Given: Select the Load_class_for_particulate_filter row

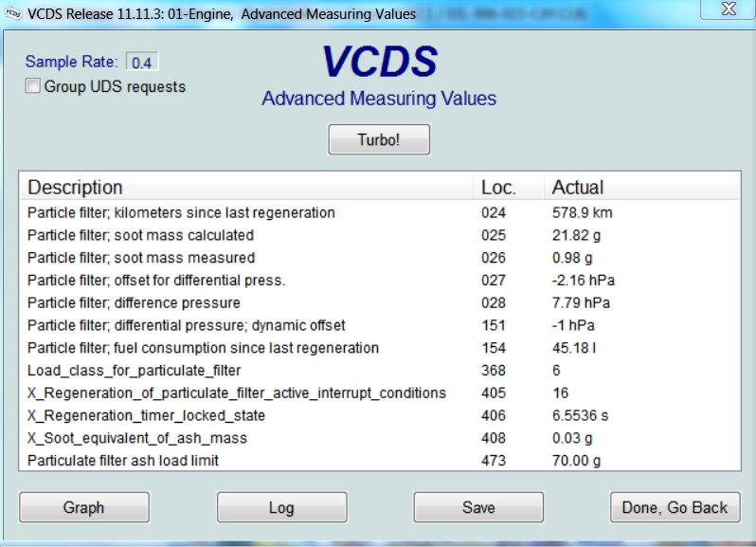Looking at the screenshot, I should pos(134,371).
